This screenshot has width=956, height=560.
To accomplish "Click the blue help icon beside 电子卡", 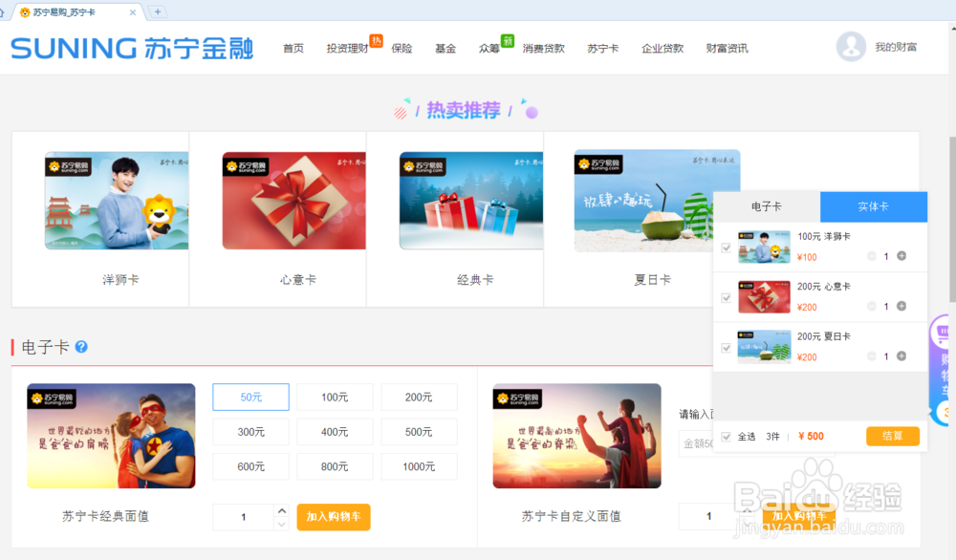I will click(81, 347).
